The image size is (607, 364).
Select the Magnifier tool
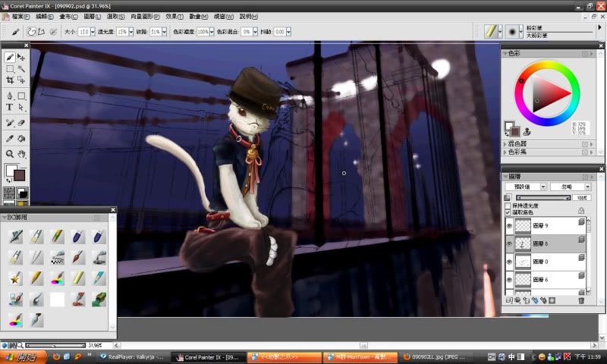[10, 154]
